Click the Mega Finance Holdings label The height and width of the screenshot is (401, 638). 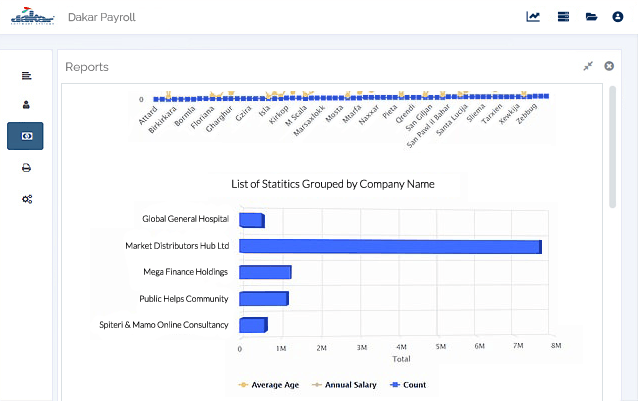click(186, 272)
